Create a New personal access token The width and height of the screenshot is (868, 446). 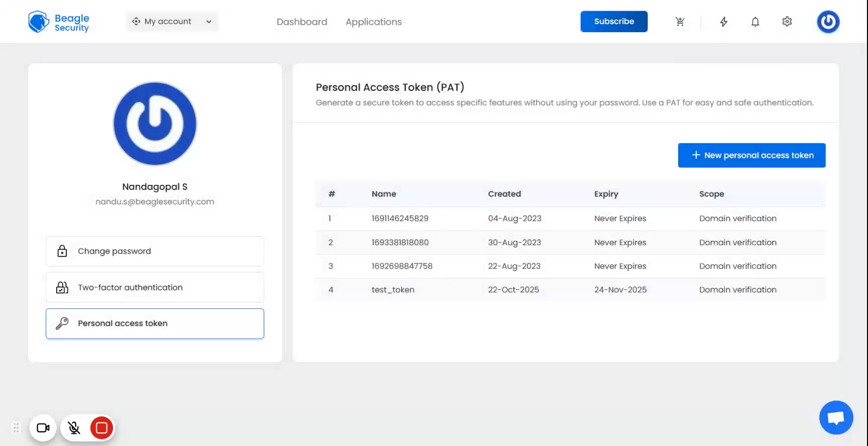pyautogui.click(x=751, y=155)
